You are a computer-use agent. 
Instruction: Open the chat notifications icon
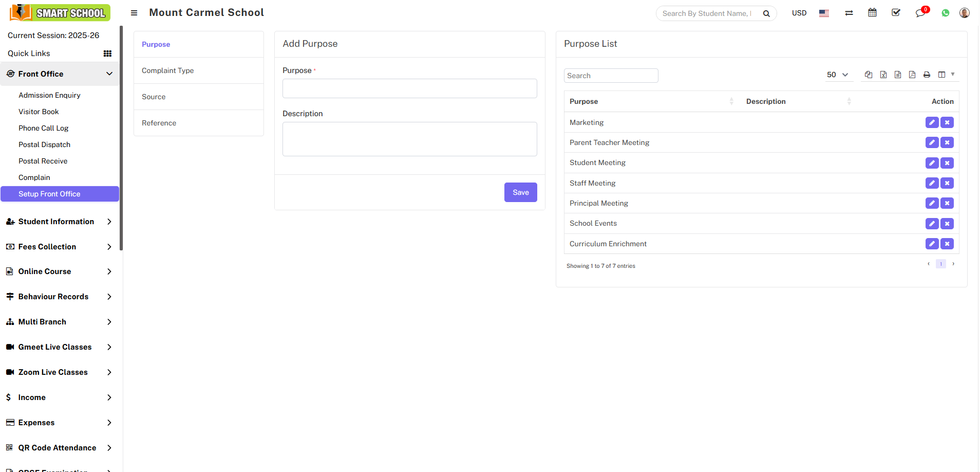point(920,13)
